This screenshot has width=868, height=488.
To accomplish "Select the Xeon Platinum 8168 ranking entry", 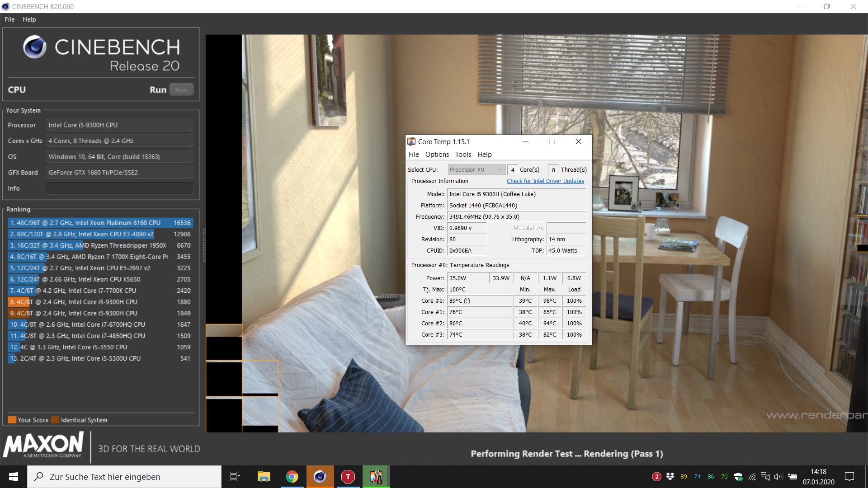I will coord(100,223).
